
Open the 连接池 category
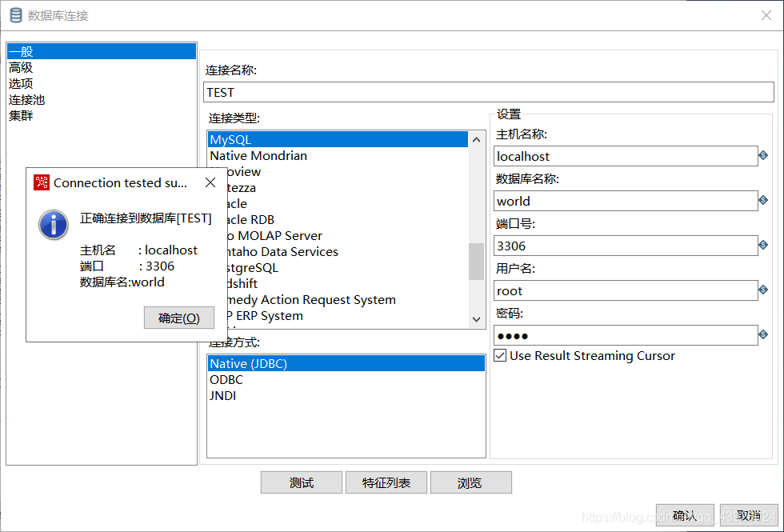(x=102, y=99)
